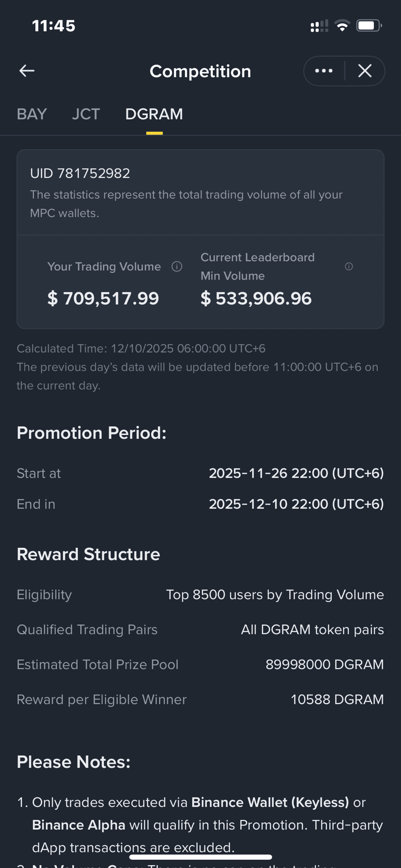Screen dimensions: 401x868
Task: Tap the Reward per Eligible Winner row
Action: [x=200, y=699]
